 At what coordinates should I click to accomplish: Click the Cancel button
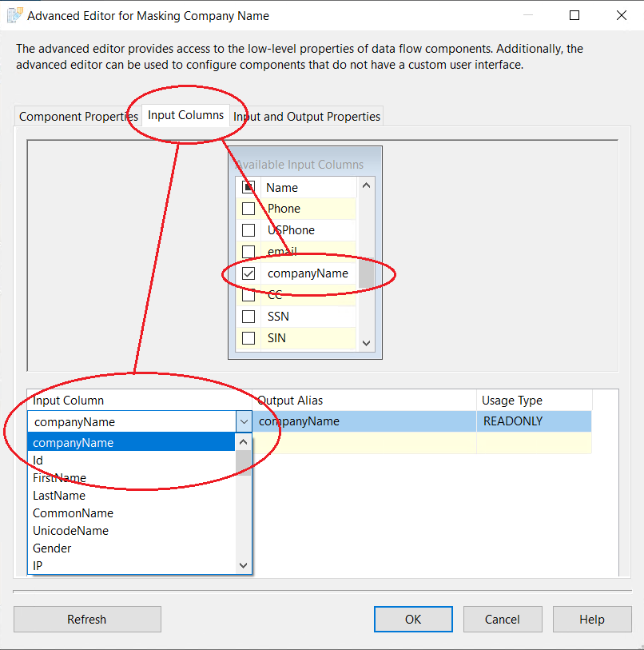503,619
